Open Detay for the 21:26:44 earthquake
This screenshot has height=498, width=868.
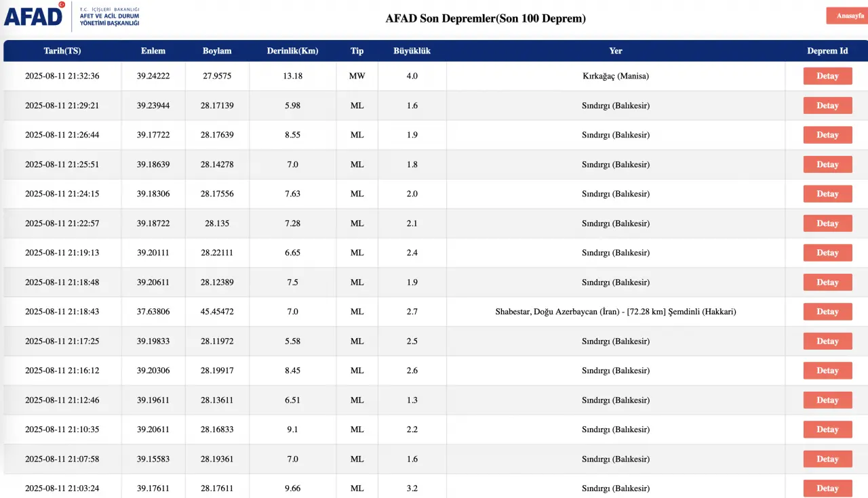pos(827,135)
